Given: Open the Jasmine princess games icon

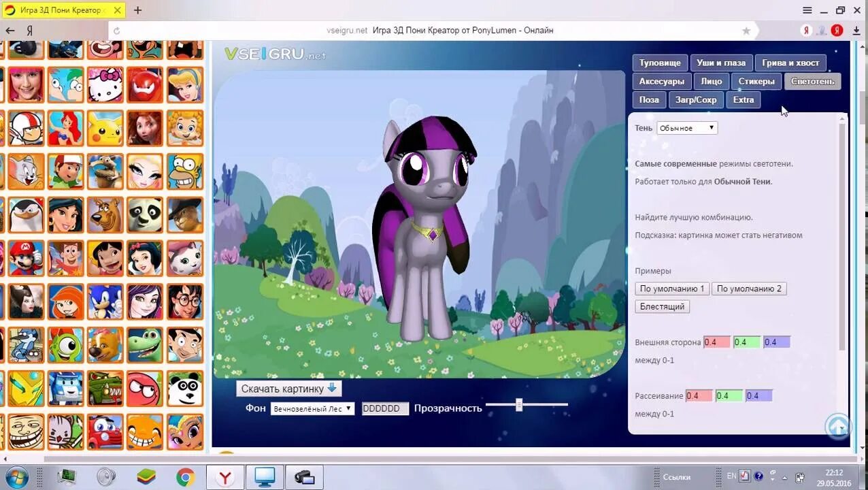Looking at the screenshot, I should pos(66,215).
